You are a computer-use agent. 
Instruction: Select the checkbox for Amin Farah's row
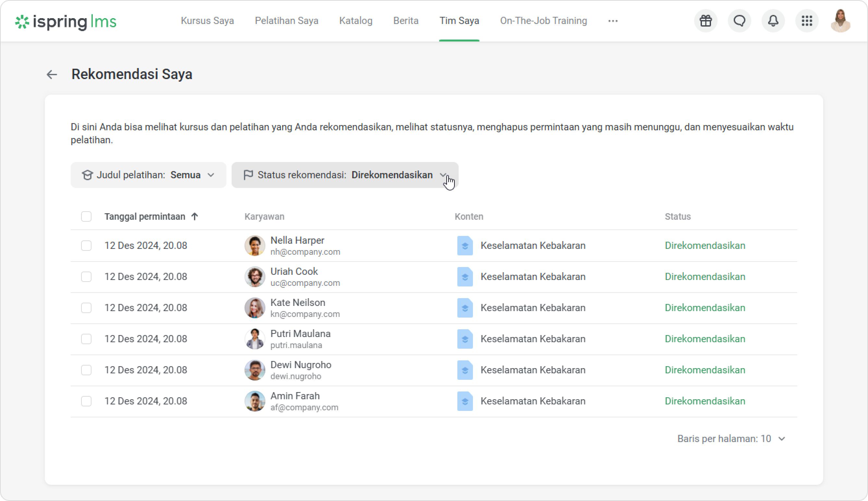pos(86,401)
